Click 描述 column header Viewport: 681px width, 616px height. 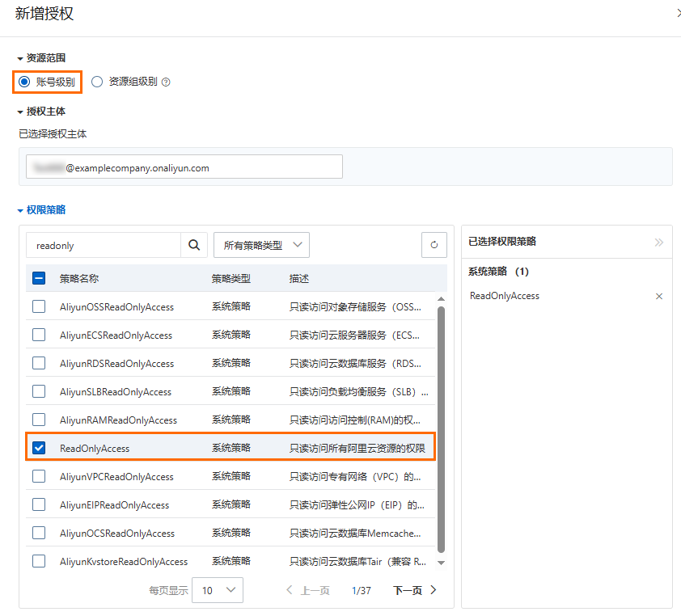click(299, 278)
